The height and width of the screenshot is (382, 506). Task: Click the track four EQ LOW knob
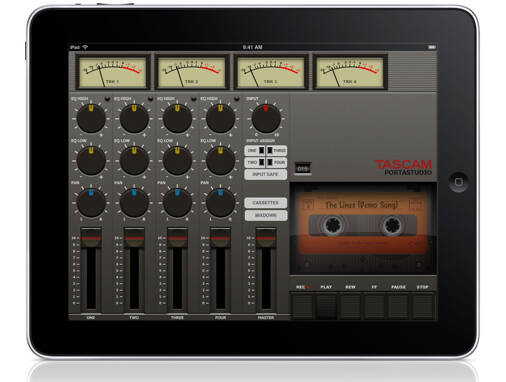220,161
